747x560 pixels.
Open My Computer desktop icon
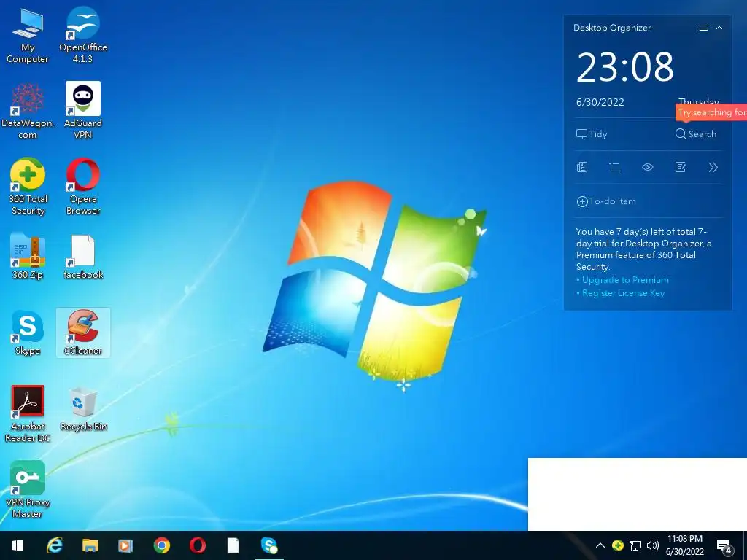tap(28, 36)
